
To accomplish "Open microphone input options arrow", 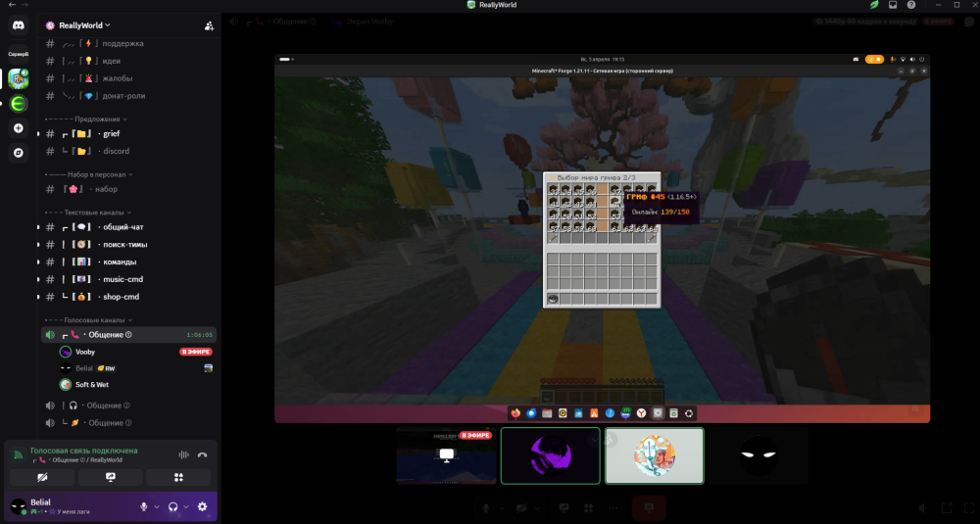I will click(x=156, y=506).
